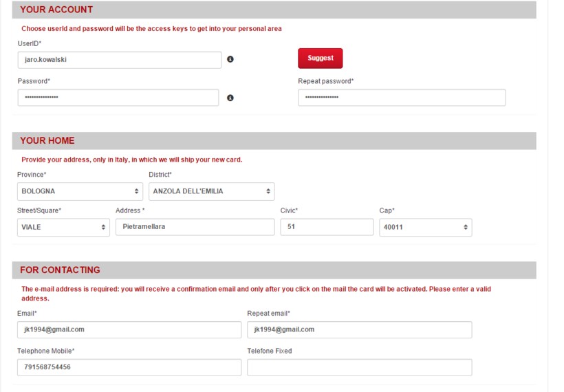The image size is (564, 392).
Task: Focus the Email input field
Action: point(129,330)
